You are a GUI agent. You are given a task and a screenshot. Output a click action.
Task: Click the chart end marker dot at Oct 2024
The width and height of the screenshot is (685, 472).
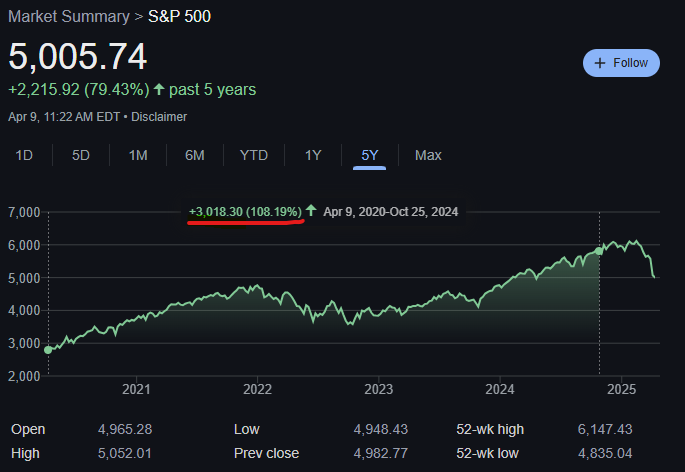coord(599,251)
